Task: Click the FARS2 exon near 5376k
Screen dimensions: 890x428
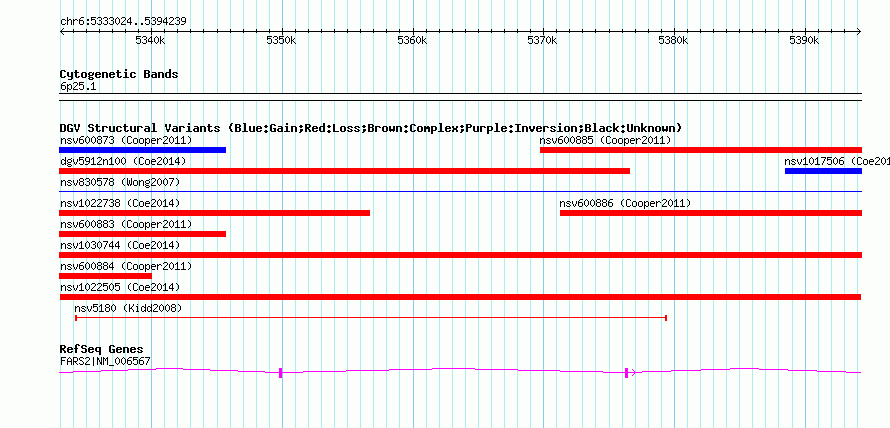Action: click(627, 373)
